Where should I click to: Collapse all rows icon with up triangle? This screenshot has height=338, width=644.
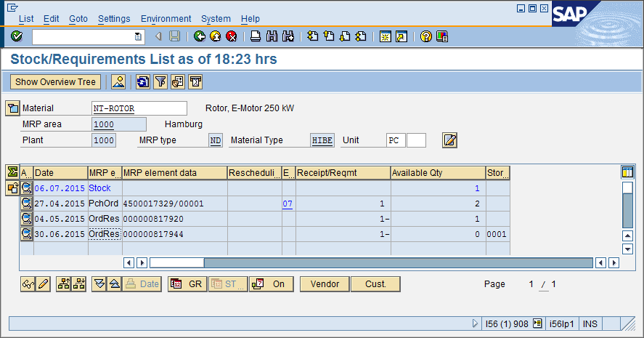115,284
